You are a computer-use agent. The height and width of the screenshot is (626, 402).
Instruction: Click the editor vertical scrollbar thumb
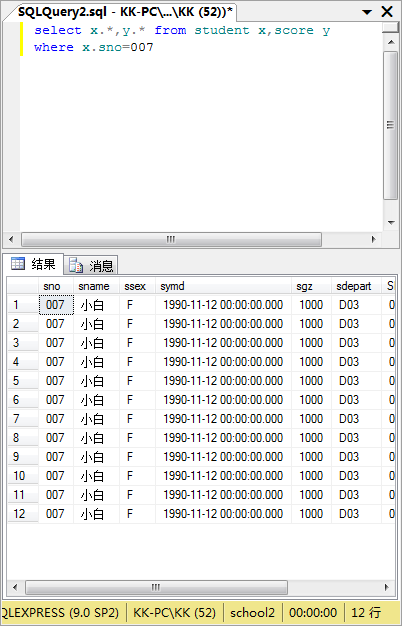pos(390,125)
